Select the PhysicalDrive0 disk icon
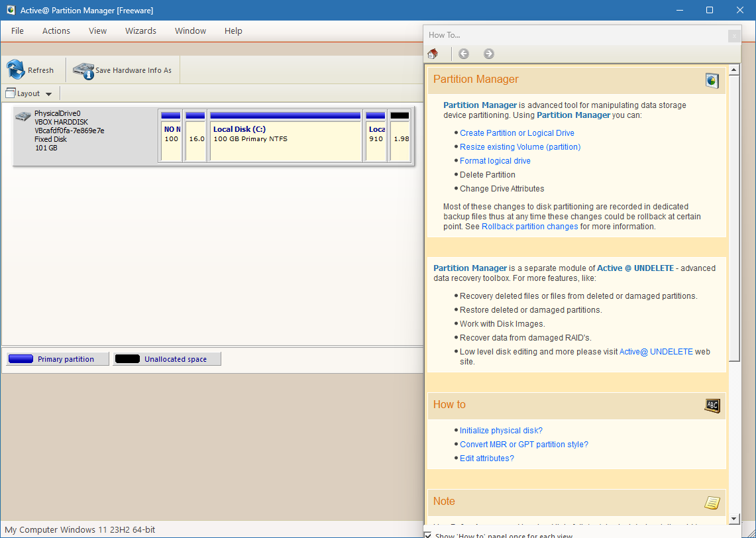 [23, 116]
